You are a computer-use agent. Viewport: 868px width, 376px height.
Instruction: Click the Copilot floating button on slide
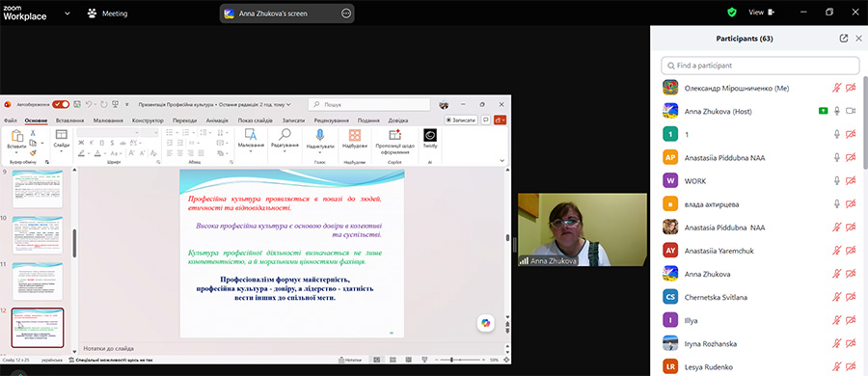[x=486, y=323]
